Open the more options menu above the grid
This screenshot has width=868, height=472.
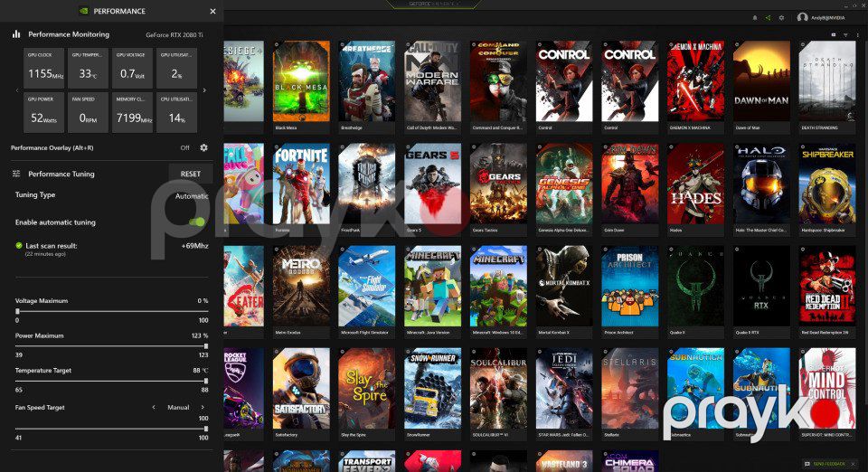[x=857, y=35]
